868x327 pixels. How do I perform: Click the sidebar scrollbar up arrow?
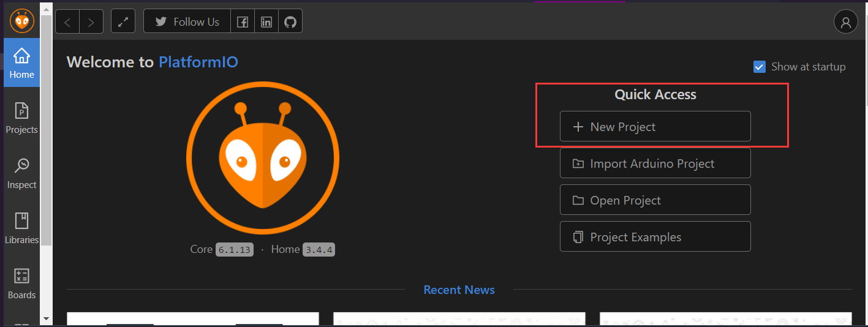tap(46, 9)
